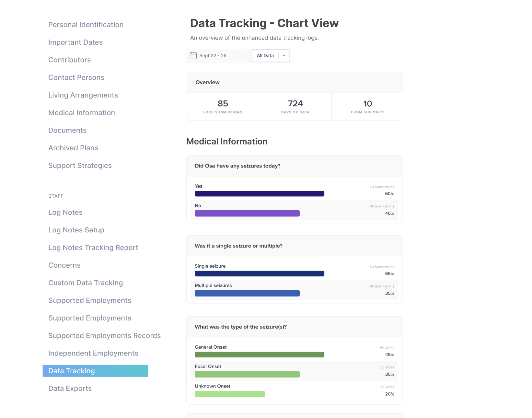Select the highlighted Data Tracking item

point(96,371)
